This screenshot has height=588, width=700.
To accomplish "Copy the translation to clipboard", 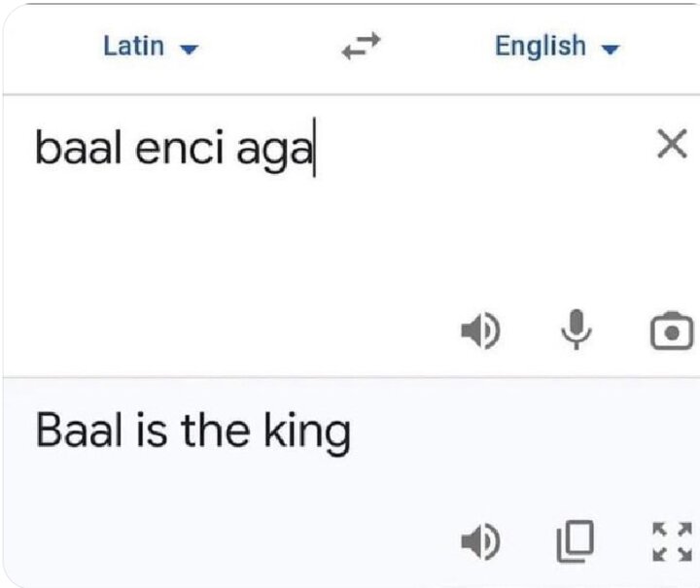I will [576, 541].
